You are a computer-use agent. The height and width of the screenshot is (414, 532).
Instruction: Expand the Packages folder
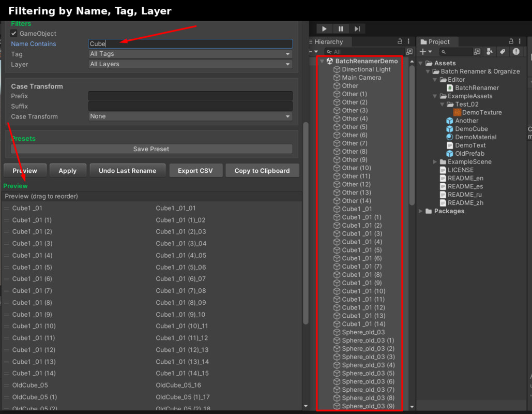(421, 211)
